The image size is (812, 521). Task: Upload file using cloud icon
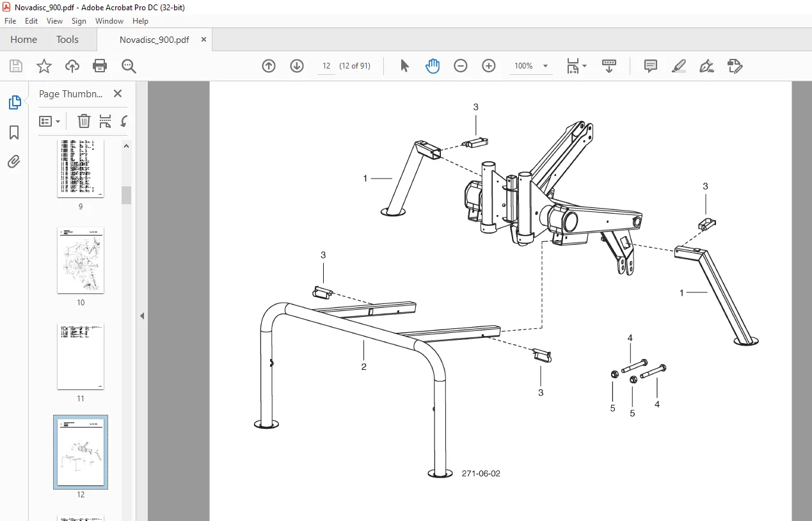(72, 66)
